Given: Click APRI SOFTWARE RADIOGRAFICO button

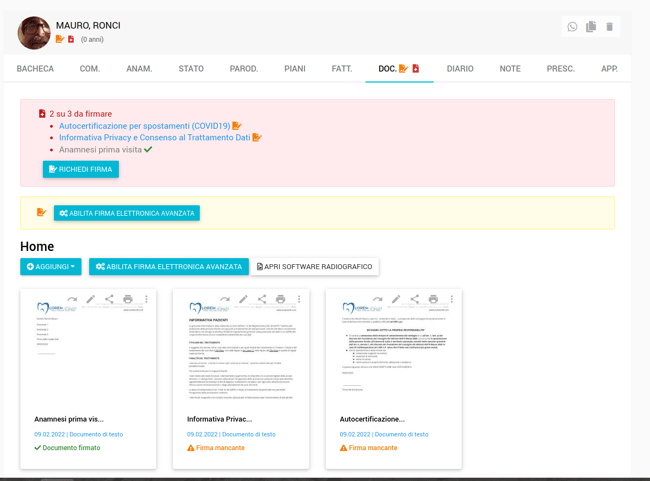Looking at the screenshot, I should [314, 267].
